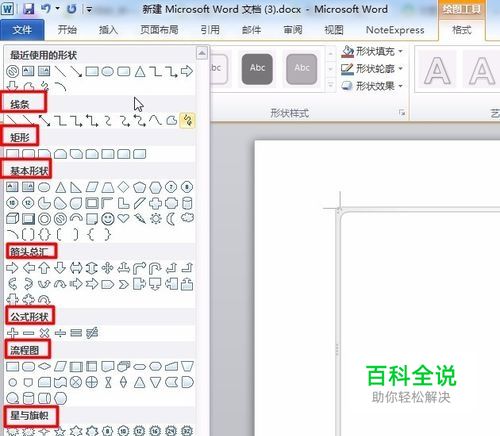The width and height of the screenshot is (500, 436).
Task: Select the 格式 drawing tools tab
Action: [462, 30]
